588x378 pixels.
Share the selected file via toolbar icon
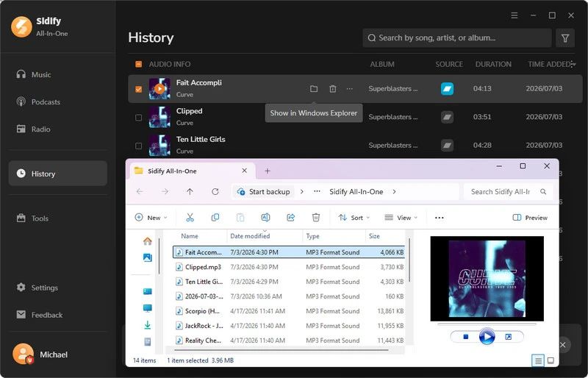click(x=290, y=218)
